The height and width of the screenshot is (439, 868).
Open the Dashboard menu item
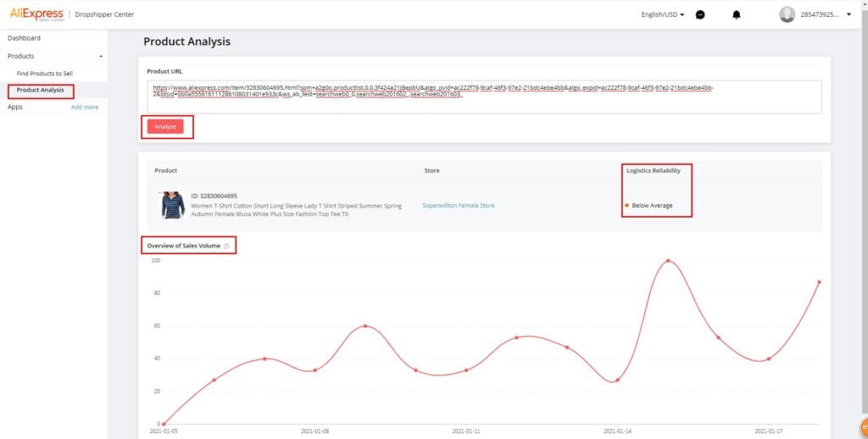pos(24,38)
